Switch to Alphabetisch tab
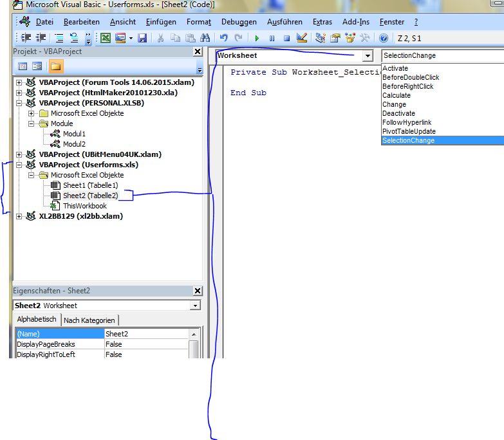Screen dimensions: 504x440 [x=36, y=319]
